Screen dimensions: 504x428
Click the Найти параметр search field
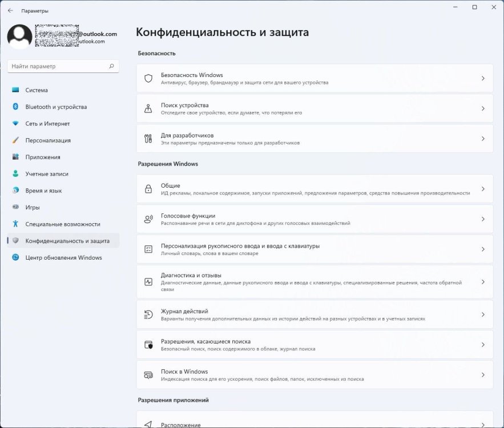[x=57, y=66]
